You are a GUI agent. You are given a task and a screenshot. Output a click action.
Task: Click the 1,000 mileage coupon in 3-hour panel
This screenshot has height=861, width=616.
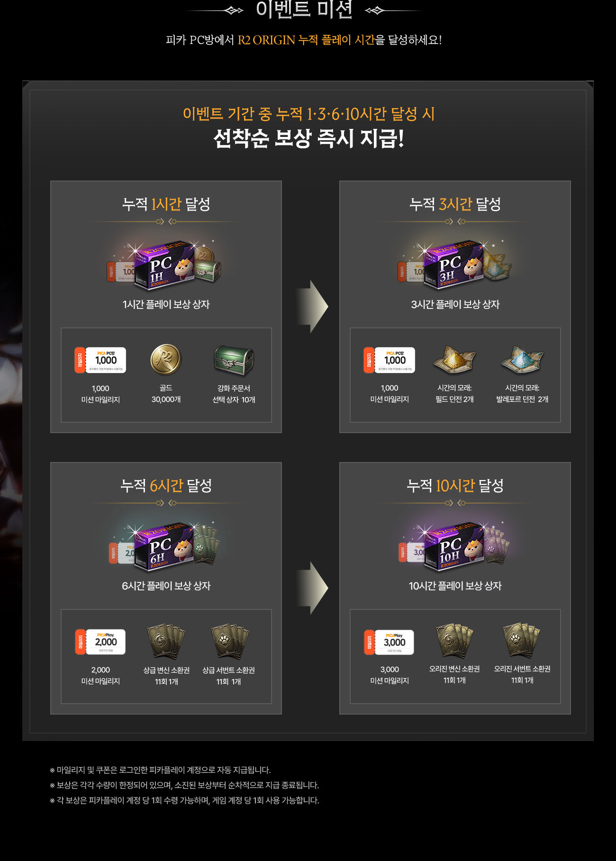389,360
